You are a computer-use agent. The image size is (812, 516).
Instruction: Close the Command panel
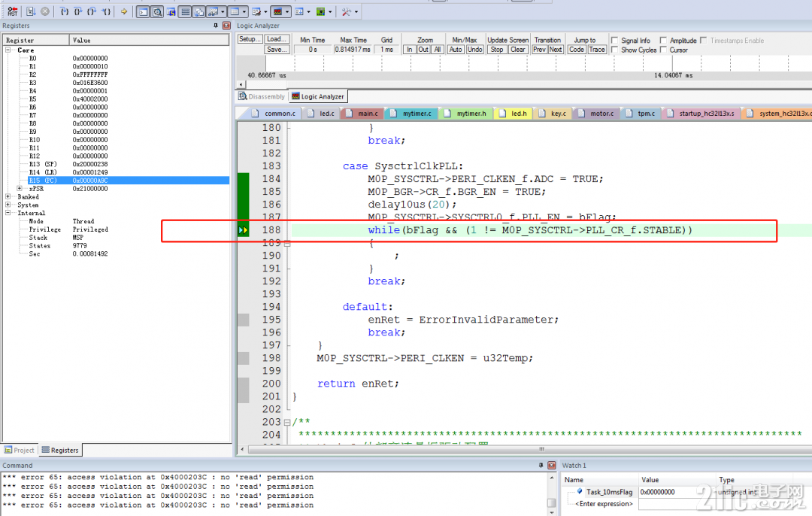[552, 466]
